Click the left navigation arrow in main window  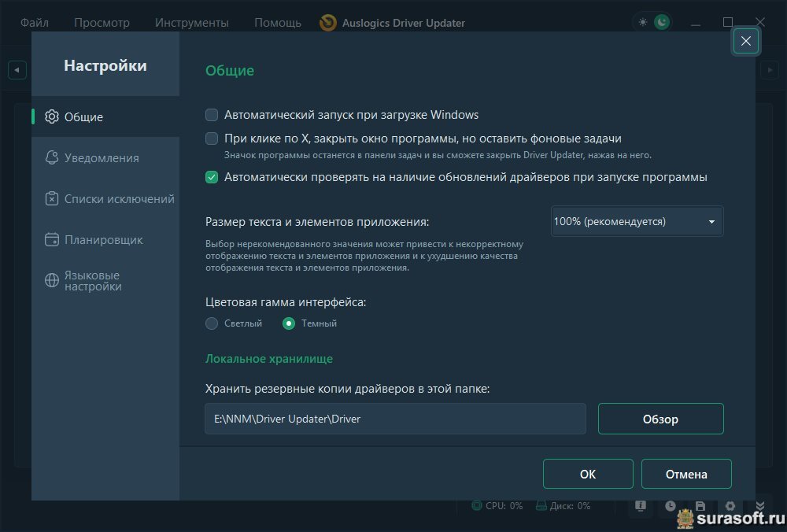[x=17, y=70]
